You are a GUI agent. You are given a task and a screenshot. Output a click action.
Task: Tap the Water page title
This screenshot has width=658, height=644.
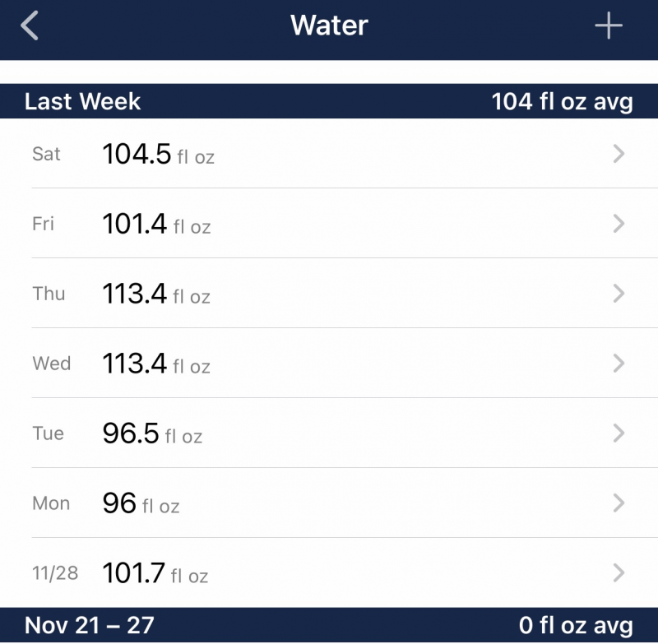pos(329,26)
